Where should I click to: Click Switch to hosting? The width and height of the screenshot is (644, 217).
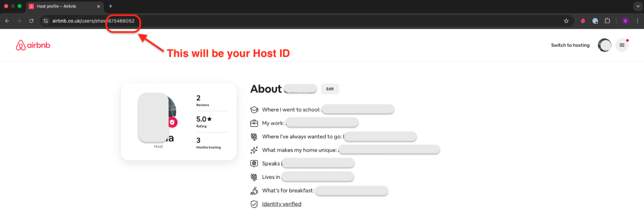570,45
